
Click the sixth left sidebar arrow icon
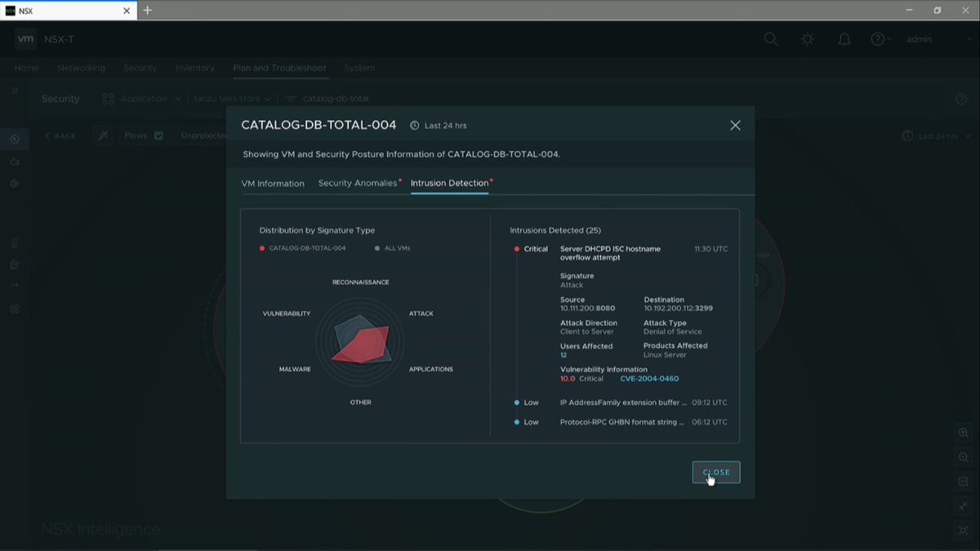click(14, 285)
